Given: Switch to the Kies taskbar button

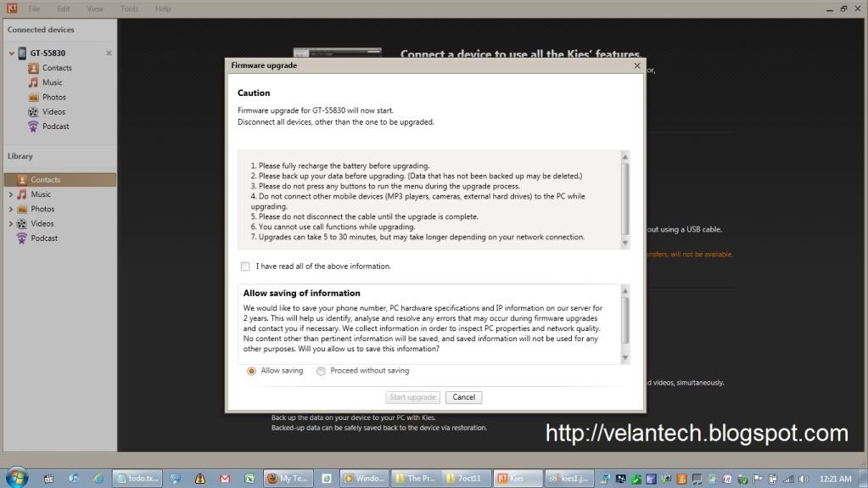Looking at the screenshot, I should click(x=518, y=479).
